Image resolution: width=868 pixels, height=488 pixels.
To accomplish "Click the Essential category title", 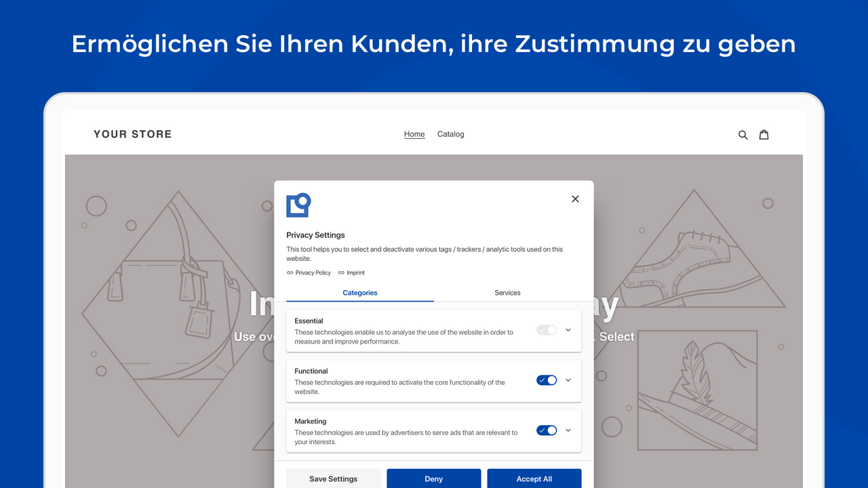I will [x=309, y=321].
